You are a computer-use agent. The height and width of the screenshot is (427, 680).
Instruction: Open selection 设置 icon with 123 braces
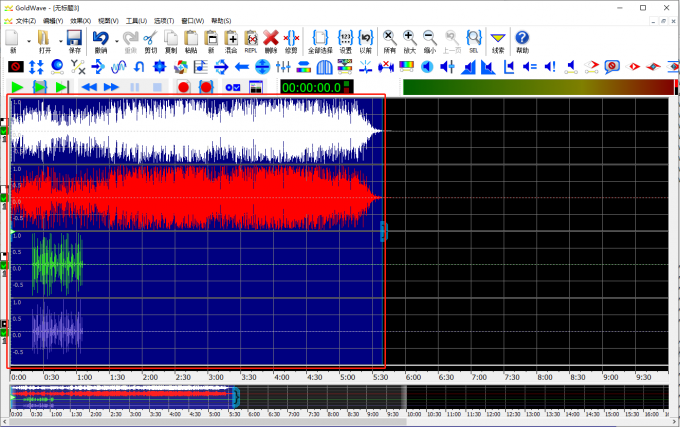click(345, 42)
